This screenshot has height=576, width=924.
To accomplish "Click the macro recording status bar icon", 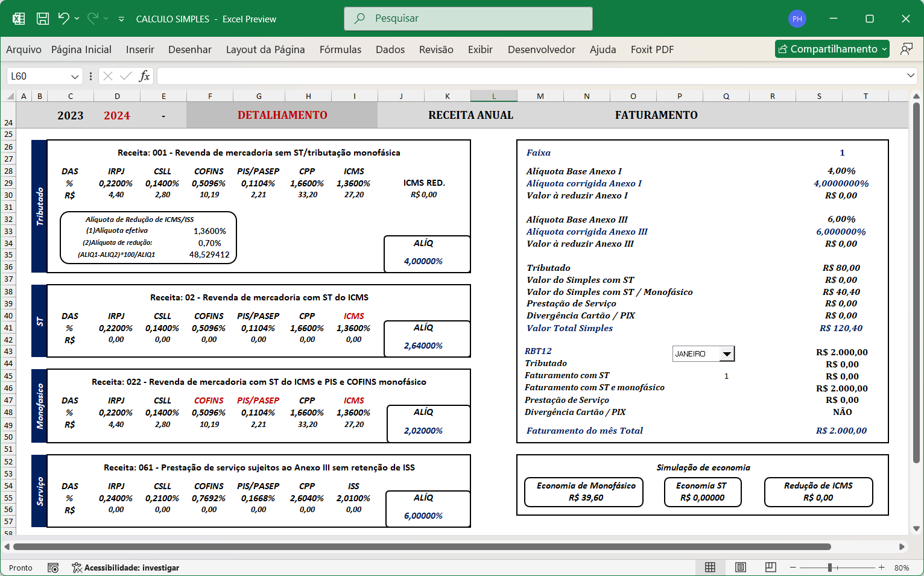I will click(53, 568).
